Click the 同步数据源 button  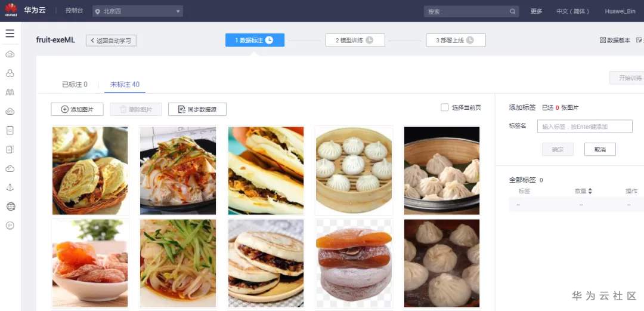[x=197, y=109]
